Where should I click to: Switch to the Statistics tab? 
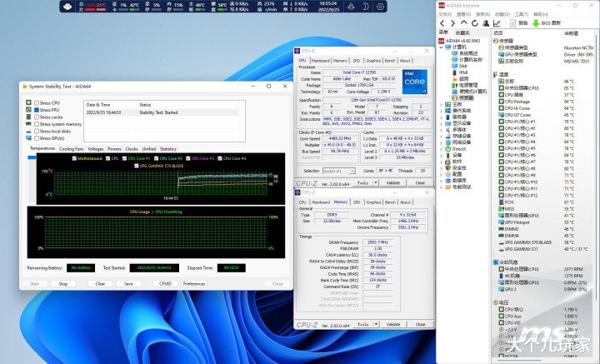click(x=168, y=149)
